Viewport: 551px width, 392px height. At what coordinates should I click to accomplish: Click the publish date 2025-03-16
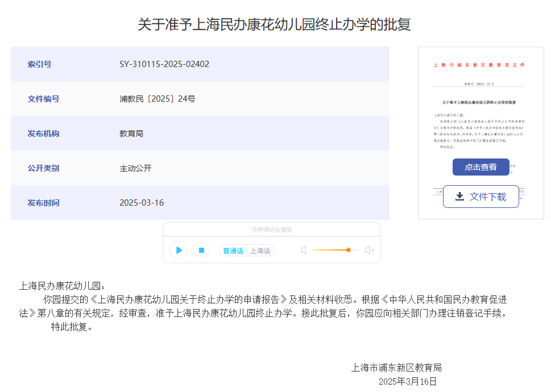[142, 203]
